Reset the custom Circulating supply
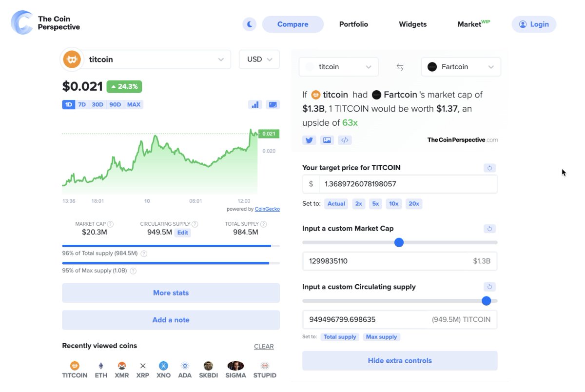The width and height of the screenshot is (585, 392). [490, 287]
